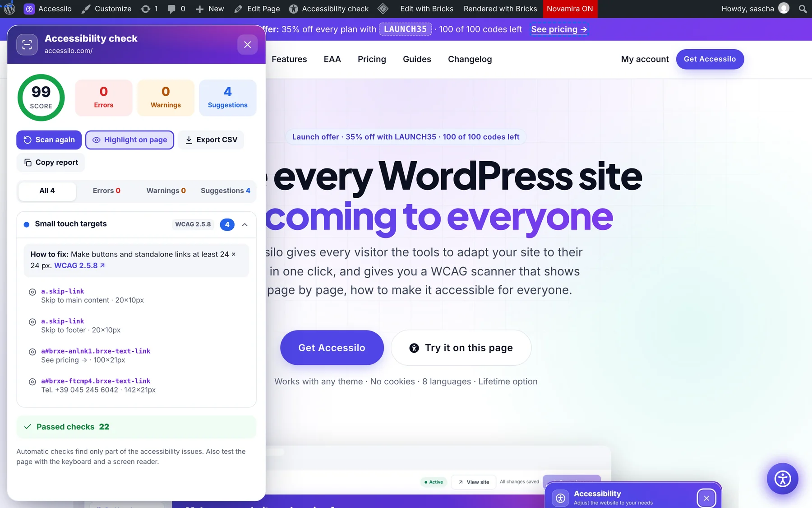The width and height of the screenshot is (812, 508).
Task: Click the Novamira ON indicator
Action: 570,9
